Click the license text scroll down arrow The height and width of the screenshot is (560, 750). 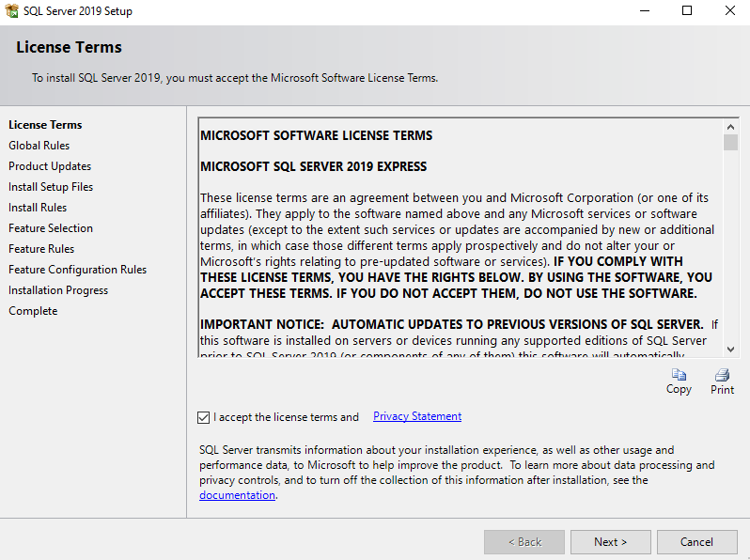click(730, 350)
